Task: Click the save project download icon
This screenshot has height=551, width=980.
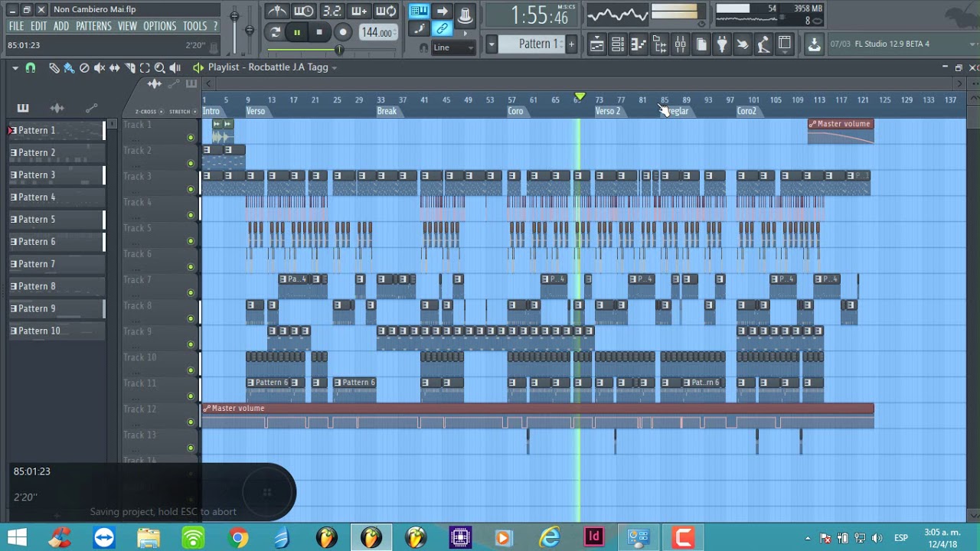Action: [814, 44]
